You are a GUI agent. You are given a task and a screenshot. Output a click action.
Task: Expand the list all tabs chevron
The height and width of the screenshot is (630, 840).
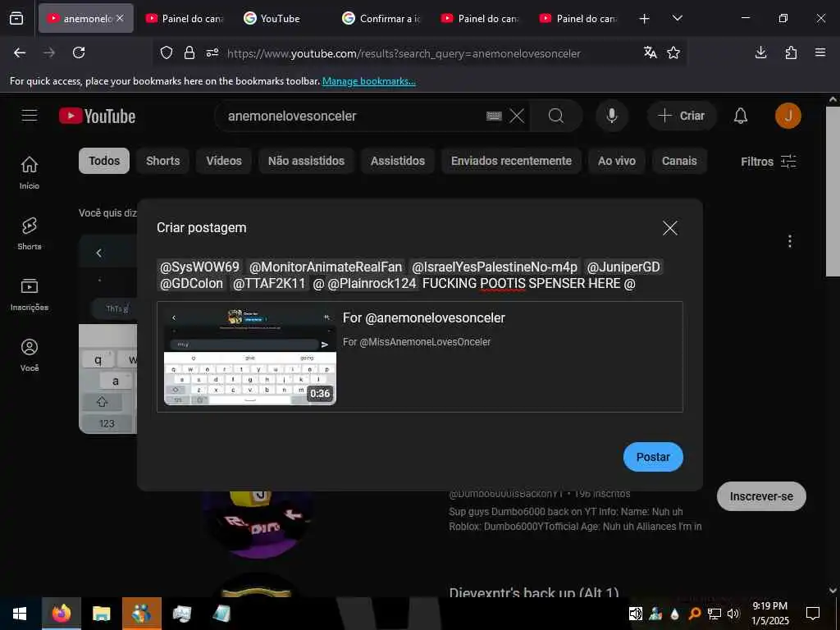pos(677,18)
